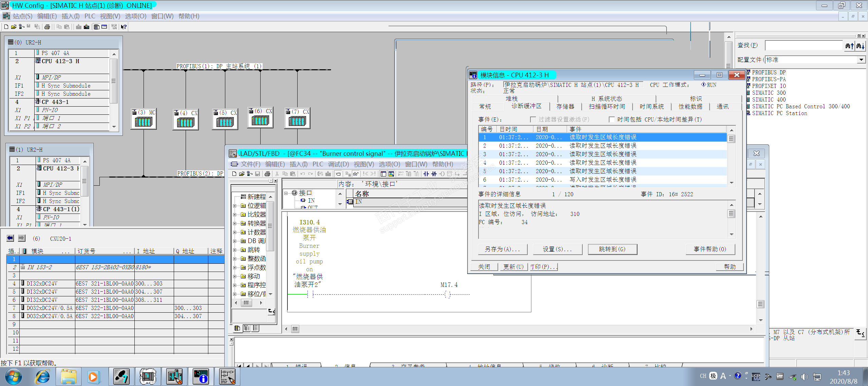Check the 时间包括 CPU/本地时间差异 checkbox
The height and width of the screenshot is (386, 868).
pyautogui.click(x=611, y=120)
